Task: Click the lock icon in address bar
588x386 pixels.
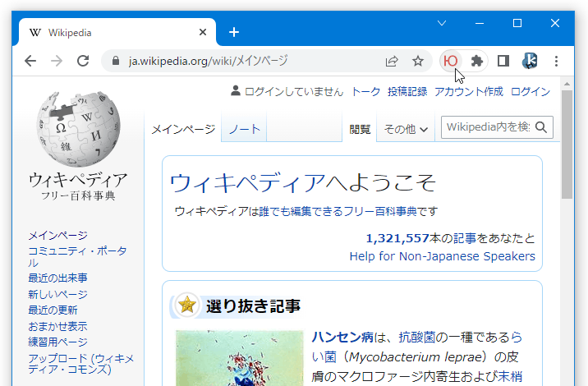Action: pos(116,61)
